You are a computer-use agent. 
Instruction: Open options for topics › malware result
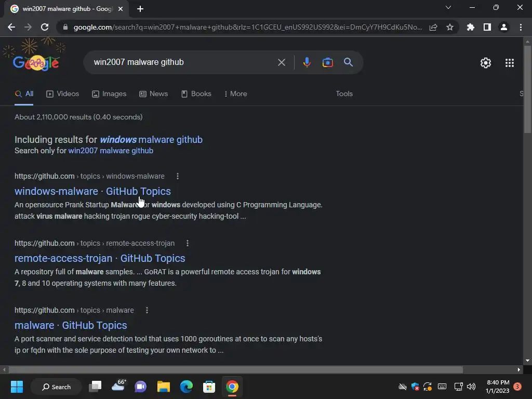click(x=147, y=310)
